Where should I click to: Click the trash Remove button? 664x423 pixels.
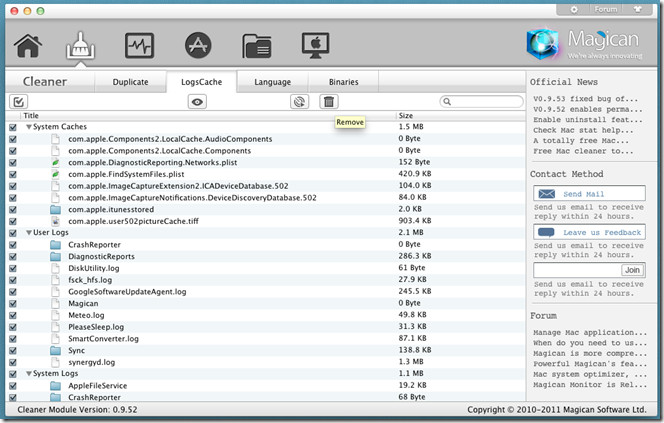(x=329, y=102)
